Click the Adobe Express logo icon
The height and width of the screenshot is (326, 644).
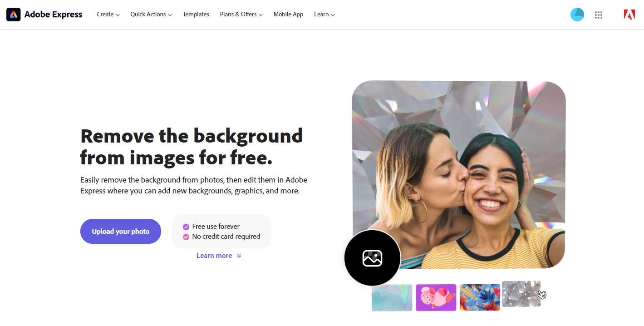pyautogui.click(x=14, y=15)
